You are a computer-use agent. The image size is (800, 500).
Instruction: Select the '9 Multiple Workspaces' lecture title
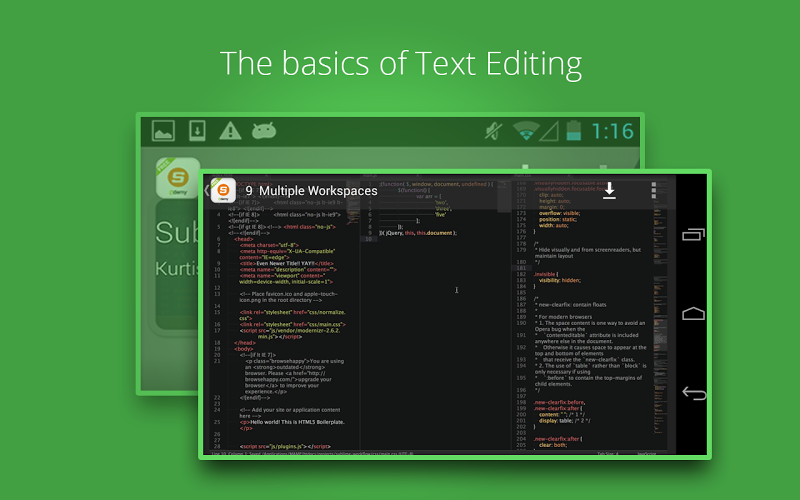tap(311, 191)
